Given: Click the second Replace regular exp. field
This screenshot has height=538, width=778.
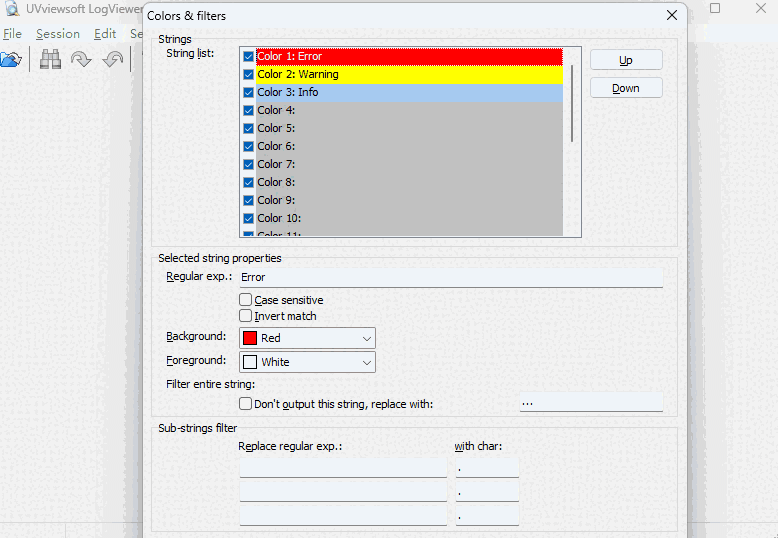Looking at the screenshot, I should [x=343, y=491].
